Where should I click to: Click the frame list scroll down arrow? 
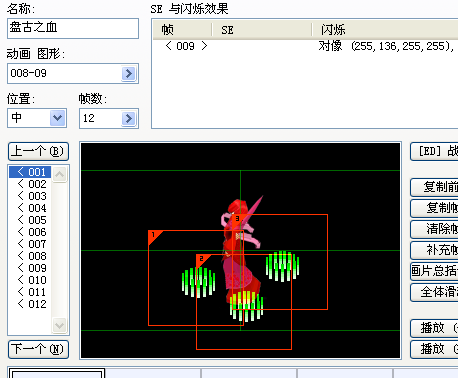tap(60, 325)
